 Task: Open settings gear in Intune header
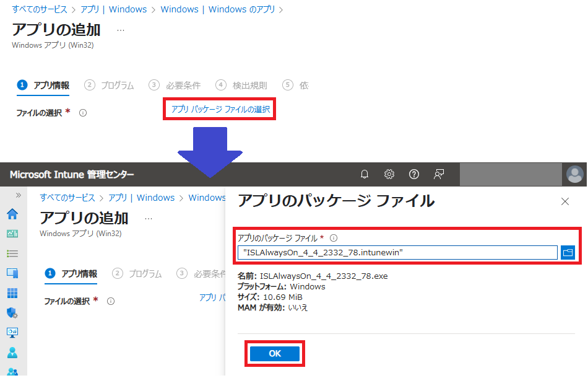point(389,174)
